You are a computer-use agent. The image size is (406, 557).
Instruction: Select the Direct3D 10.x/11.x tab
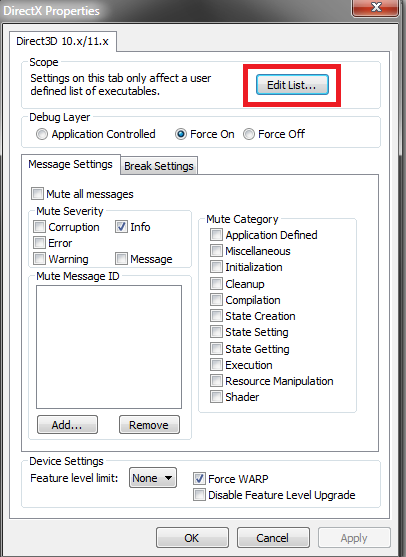click(63, 41)
